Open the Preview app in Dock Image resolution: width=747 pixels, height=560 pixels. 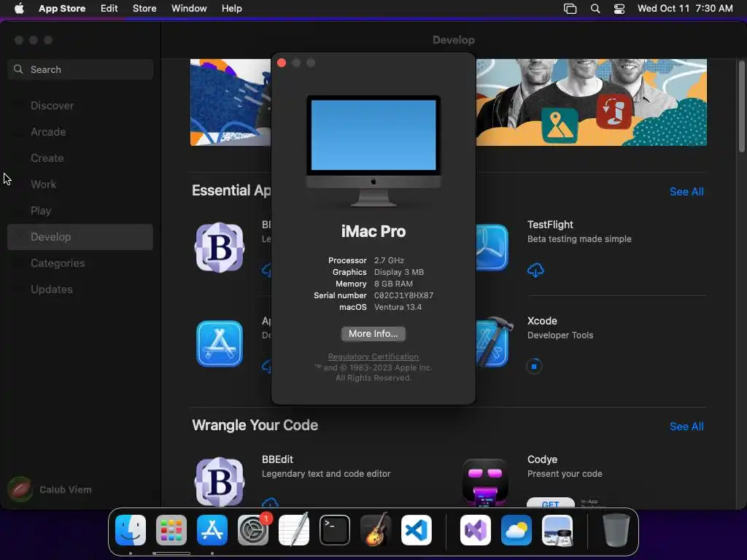[x=557, y=530]
